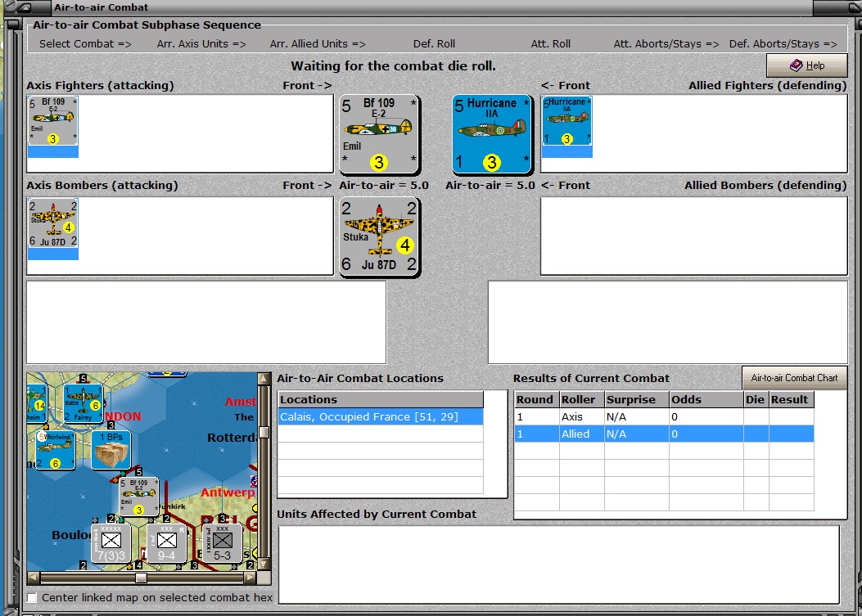Click the 9-4 infantry counter on the map
Viewport: 862px width, 616px height.
(x=166, y=543)
